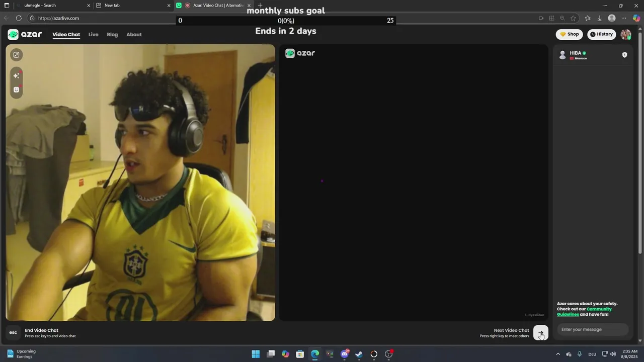Click the 'Enter your message' chat field
The height and width of the screenshot is (362, 644).
pyautogui.click(x=593, y=329)
